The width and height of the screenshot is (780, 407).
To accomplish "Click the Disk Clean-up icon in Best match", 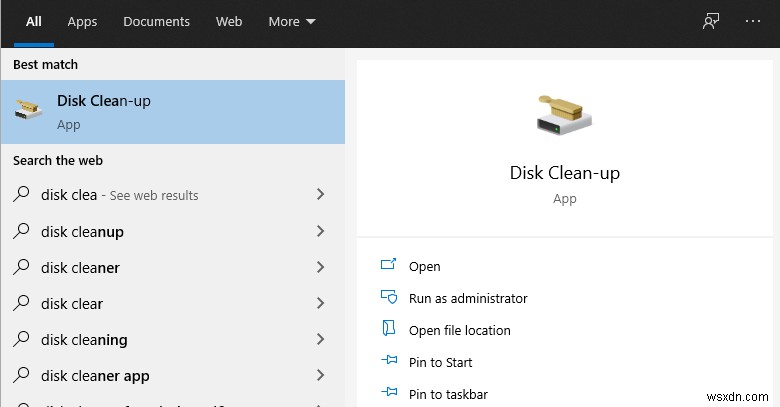I will pyautogui.click(x=28, y=111).
